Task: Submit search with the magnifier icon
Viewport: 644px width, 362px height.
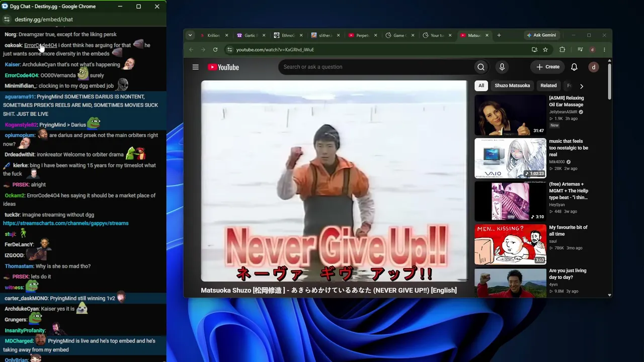Action: click(x=481, y=67)
